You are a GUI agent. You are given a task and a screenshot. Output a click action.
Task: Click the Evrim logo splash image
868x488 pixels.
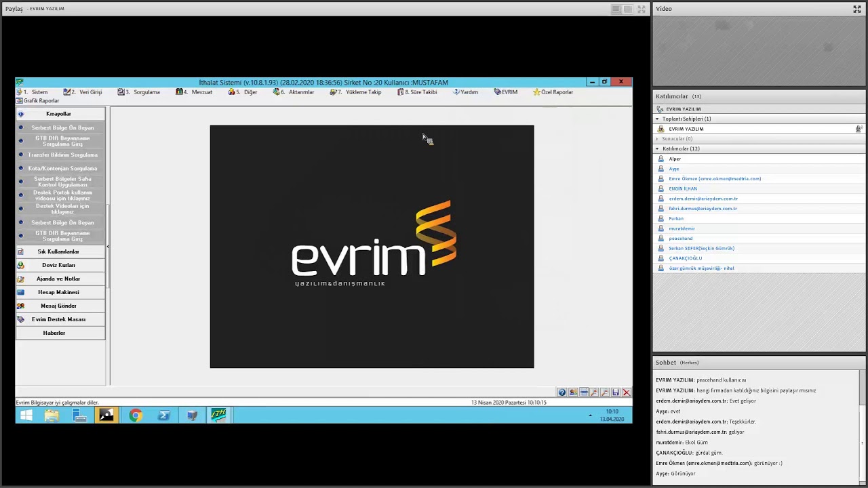coord(372,247)
